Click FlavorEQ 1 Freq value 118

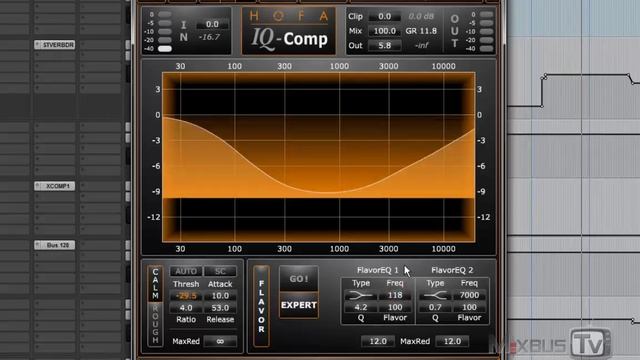click(395, 295)
